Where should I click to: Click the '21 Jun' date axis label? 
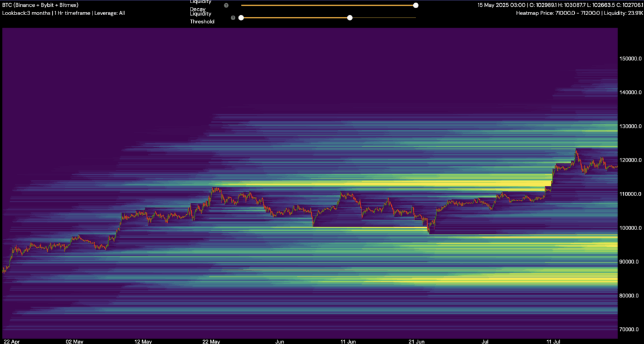417,341
